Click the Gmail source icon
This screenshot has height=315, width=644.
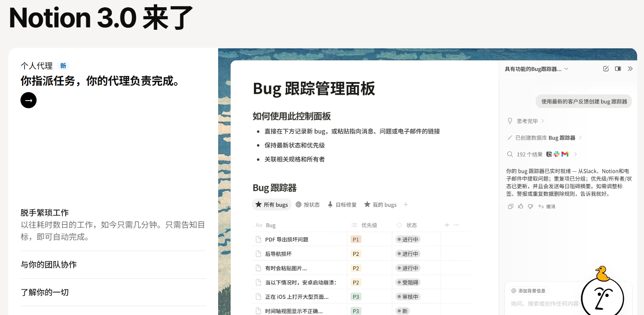(565, 154)
